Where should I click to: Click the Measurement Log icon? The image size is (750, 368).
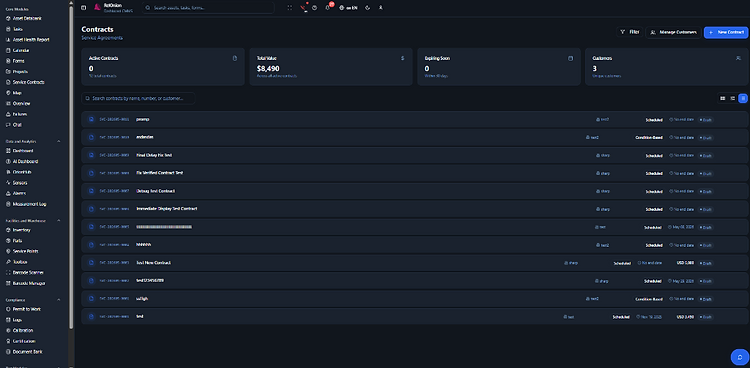click(8, 204)
